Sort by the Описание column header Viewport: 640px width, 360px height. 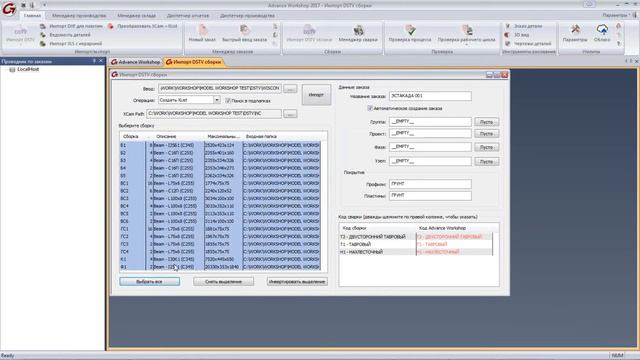click(x=178, y=136)
